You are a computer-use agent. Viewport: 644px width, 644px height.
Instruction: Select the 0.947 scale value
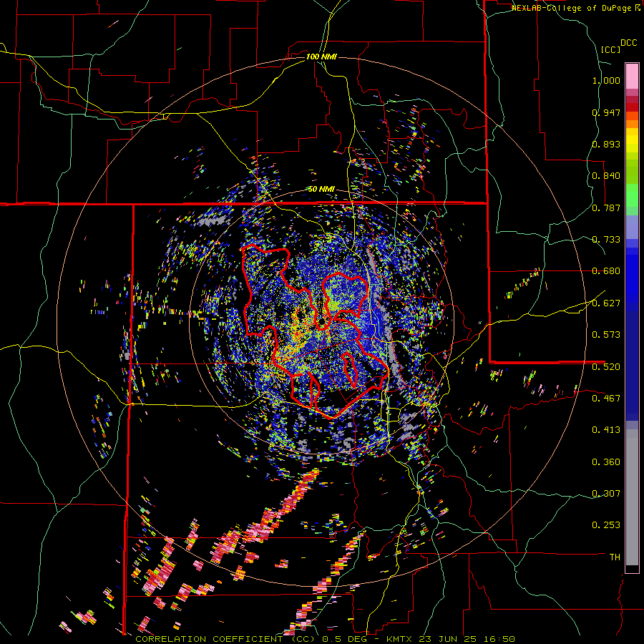pyautogui.click(x=606, y=112)
